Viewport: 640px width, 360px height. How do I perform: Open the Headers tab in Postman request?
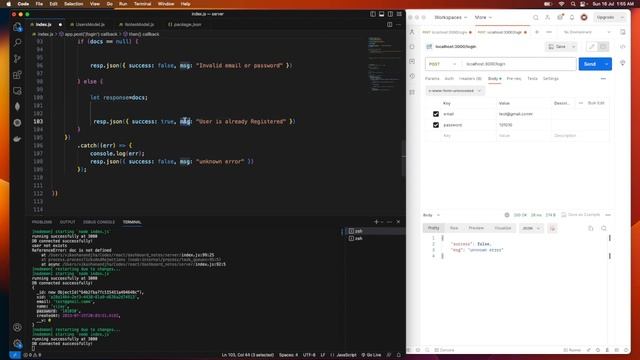click(470, 79)
